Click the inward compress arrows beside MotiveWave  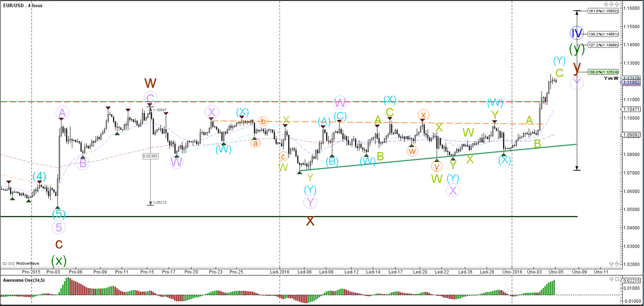coord(12,263)
